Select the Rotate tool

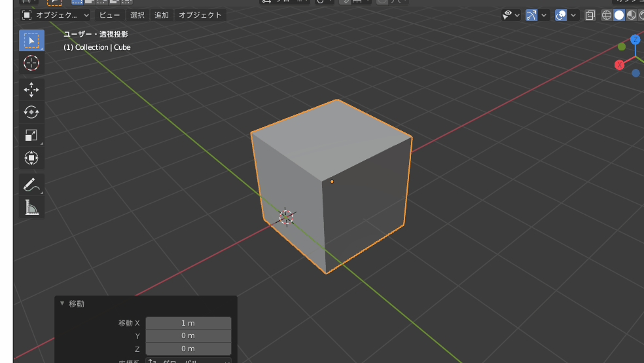(31, 112)
